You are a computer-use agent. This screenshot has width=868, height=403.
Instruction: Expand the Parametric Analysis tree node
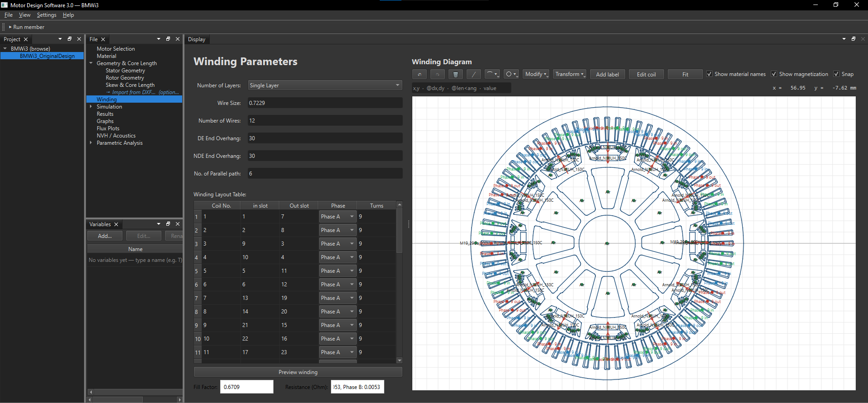click(x=91, y=143)
